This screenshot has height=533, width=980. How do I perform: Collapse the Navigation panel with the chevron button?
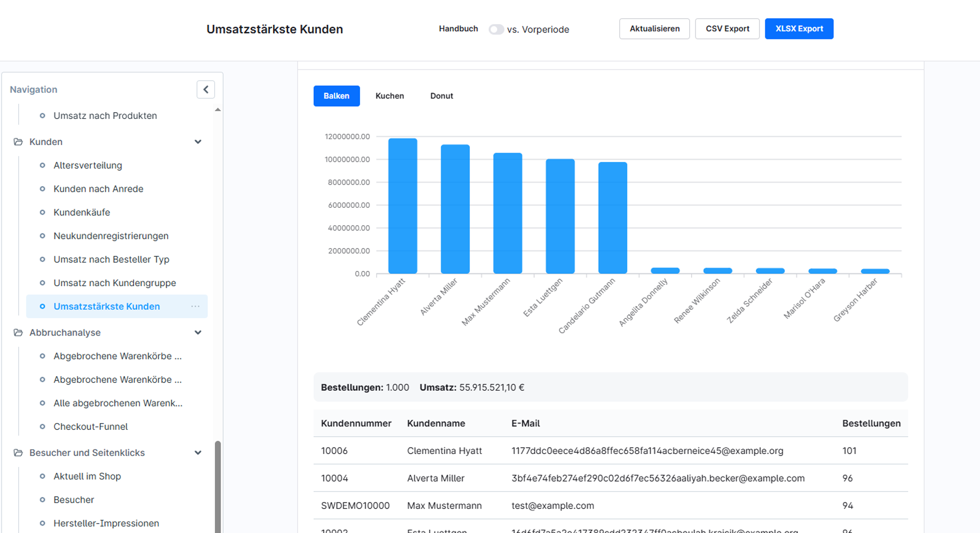pos(206,89)
